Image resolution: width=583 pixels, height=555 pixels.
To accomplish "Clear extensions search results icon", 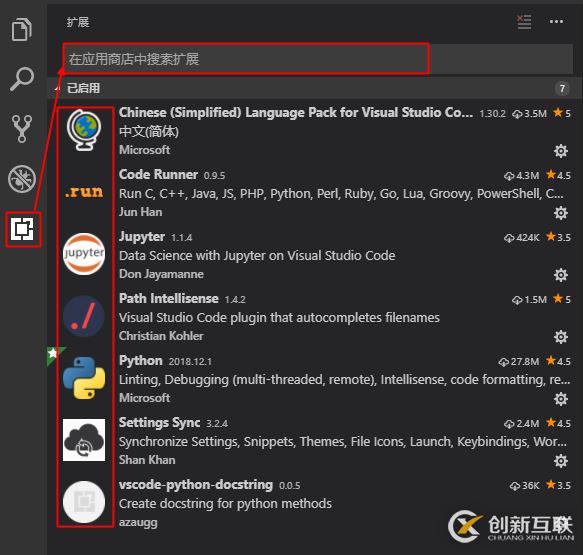I will click(x=524, y=22).
